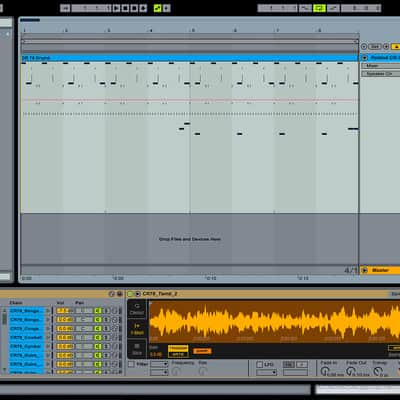Select the CR78_Conga chain
Screen dimensions: 400x400
click(x=27, y=329)
